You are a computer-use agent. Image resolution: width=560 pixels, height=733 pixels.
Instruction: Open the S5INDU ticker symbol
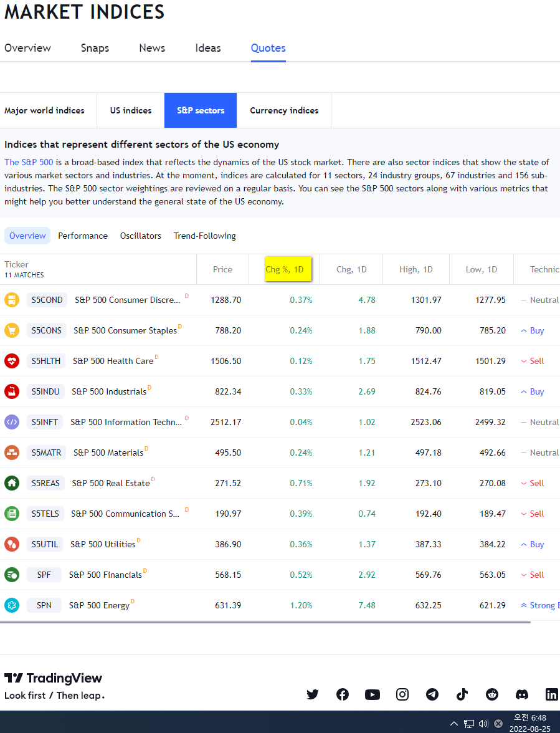(45, 391)
